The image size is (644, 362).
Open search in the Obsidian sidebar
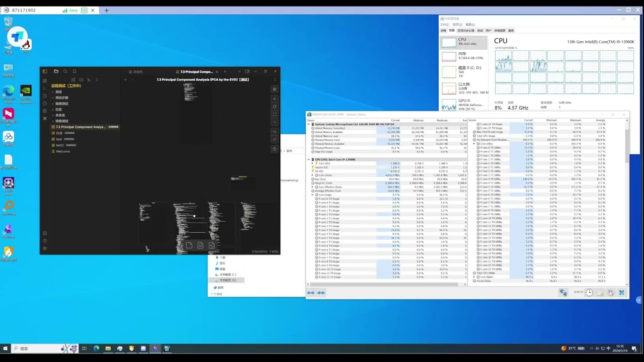(65, 71)
